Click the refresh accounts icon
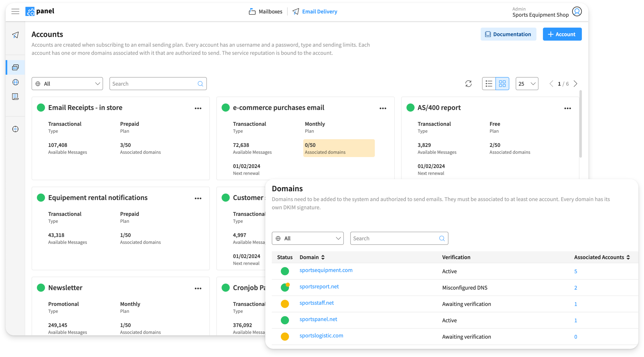Image resolution: width=644 pixels, height=357 pixels. point(468,84)
